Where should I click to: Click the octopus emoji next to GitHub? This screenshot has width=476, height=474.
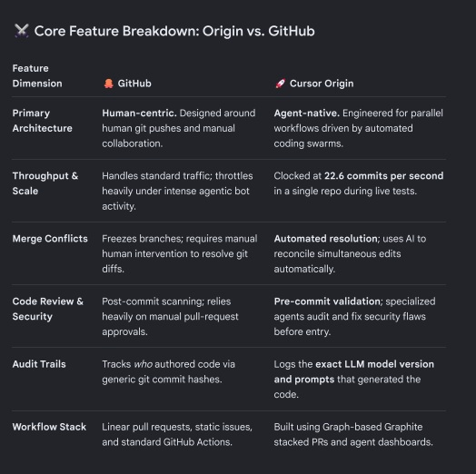108,84
